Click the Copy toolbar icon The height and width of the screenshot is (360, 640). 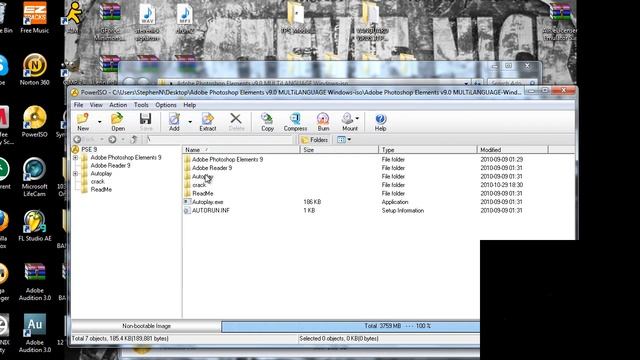pyautogui.click(x=267, y=122)
